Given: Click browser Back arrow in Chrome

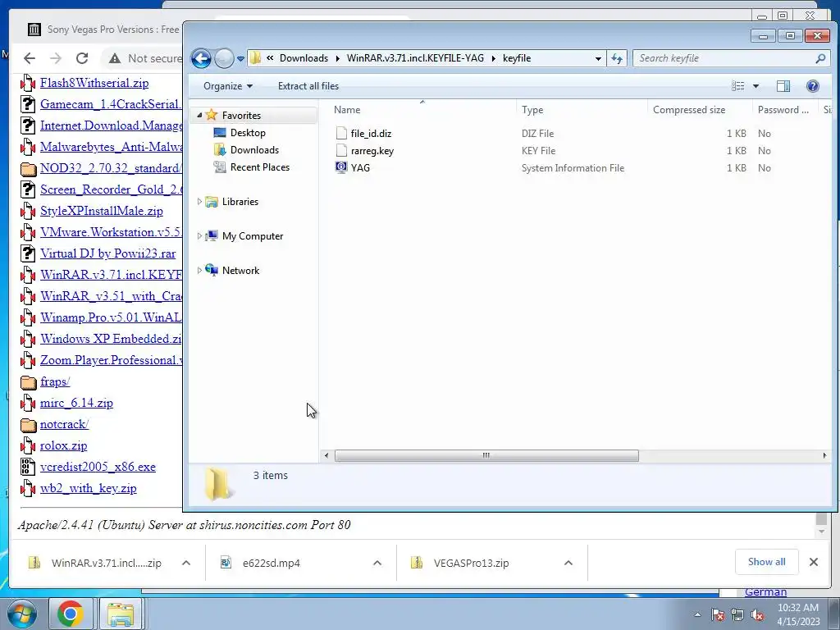Looking at the screenshot, I should [30, 58].
